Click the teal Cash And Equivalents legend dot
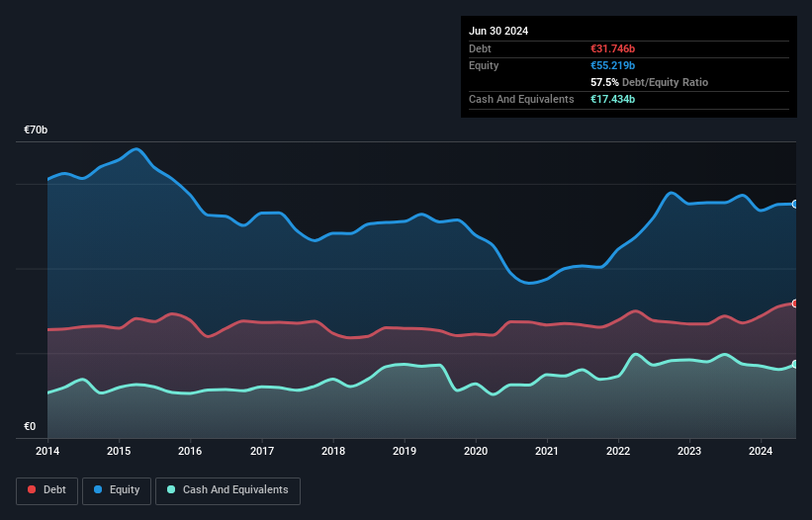The height and width of the screenshot is (520, 812). tap(171, 489)
